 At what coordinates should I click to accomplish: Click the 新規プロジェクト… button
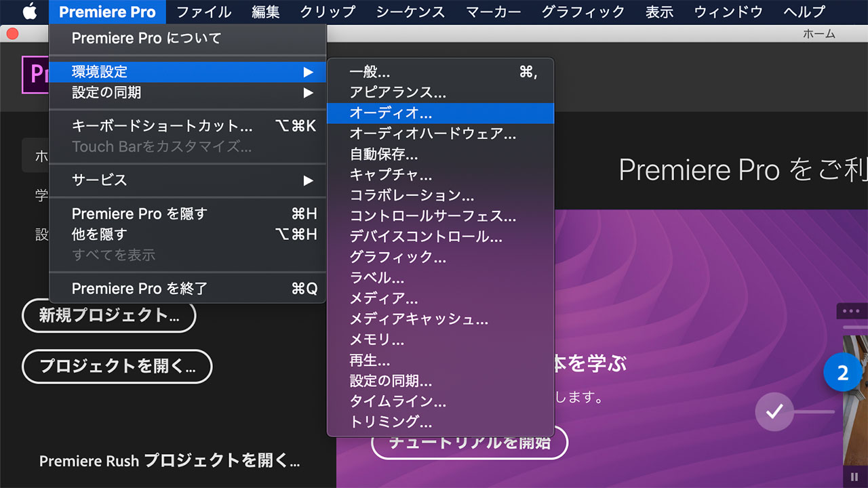pos(109,316)
